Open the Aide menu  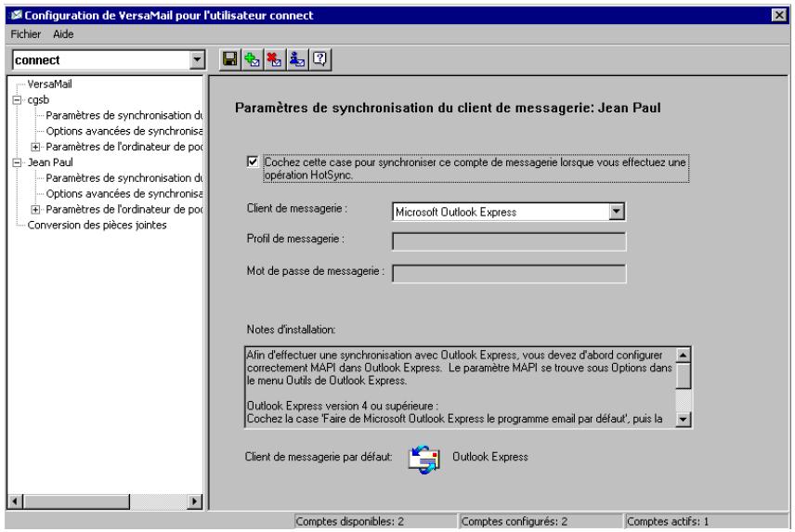[63, 34]
